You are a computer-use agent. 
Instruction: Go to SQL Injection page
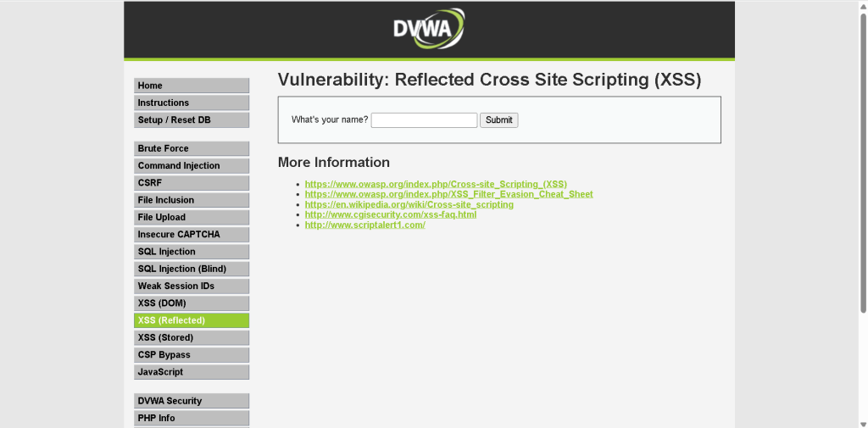192,252
